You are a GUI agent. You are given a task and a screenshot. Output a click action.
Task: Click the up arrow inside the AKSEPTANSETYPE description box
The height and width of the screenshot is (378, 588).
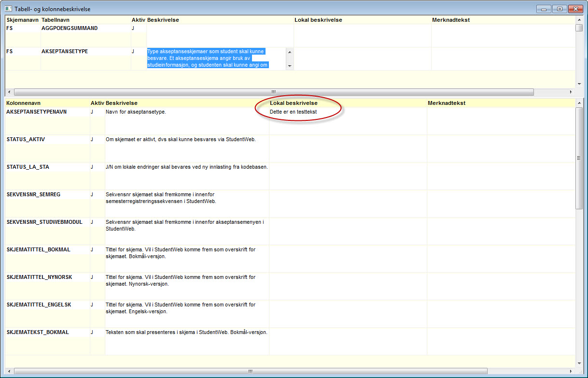(x=290, y=51)
